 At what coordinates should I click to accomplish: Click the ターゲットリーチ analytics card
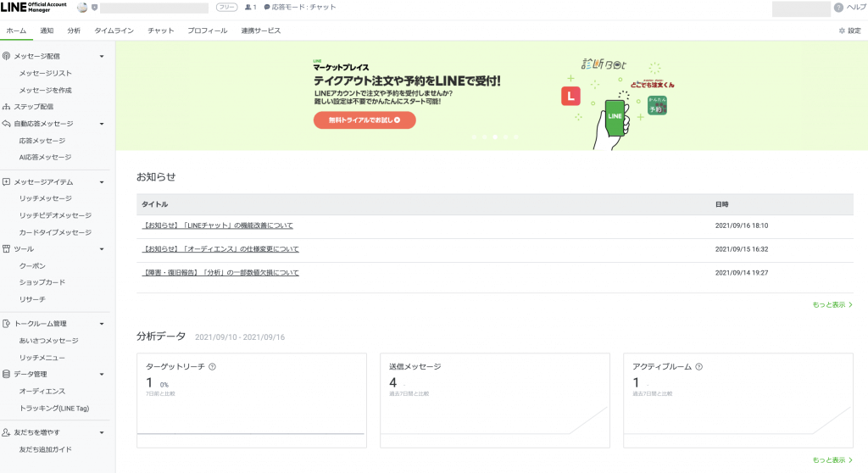251,400
